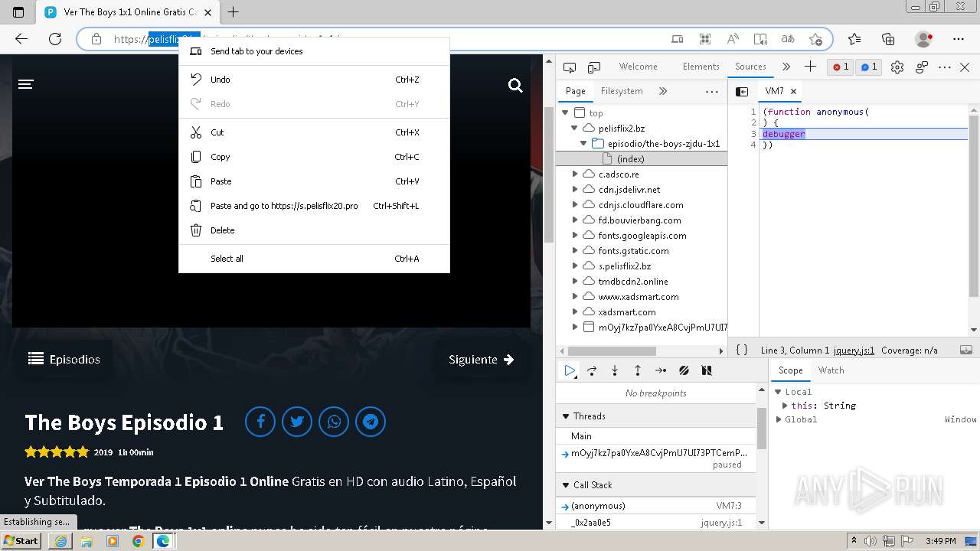
Task: Click the DevTools feedback people icon
Action: [x=922, y=67]
